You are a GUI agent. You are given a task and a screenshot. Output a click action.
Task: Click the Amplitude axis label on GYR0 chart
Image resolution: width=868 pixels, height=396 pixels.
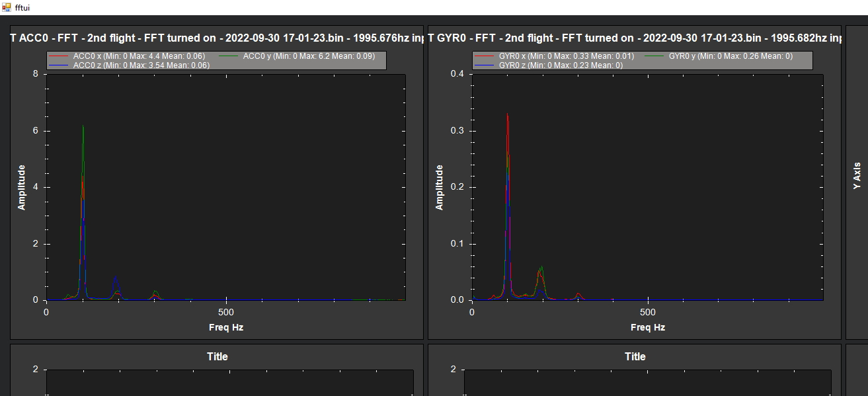pyautogui.click(x=440, y=187)
